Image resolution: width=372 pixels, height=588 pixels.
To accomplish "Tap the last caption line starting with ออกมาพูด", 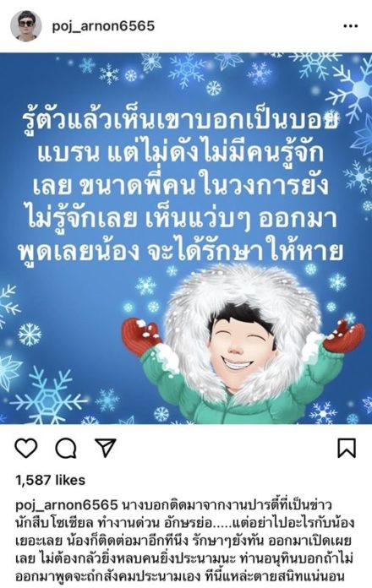I will pos(180,577).
